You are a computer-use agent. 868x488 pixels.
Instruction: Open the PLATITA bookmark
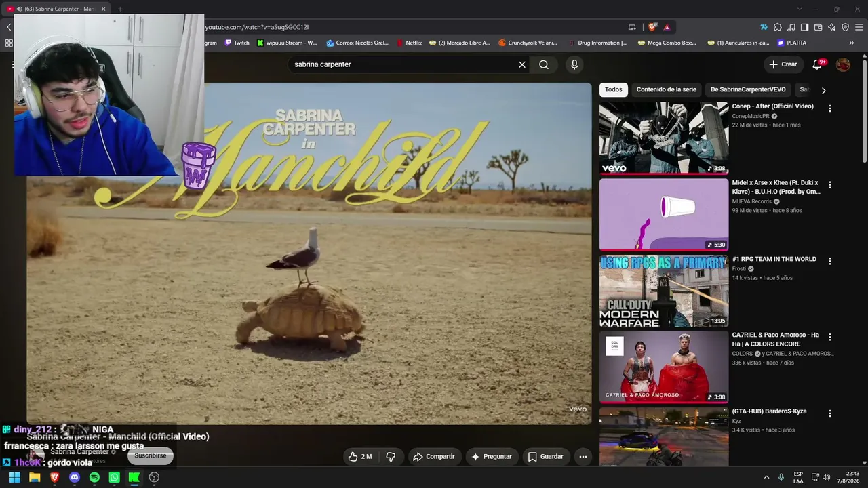tap(792, 43)
